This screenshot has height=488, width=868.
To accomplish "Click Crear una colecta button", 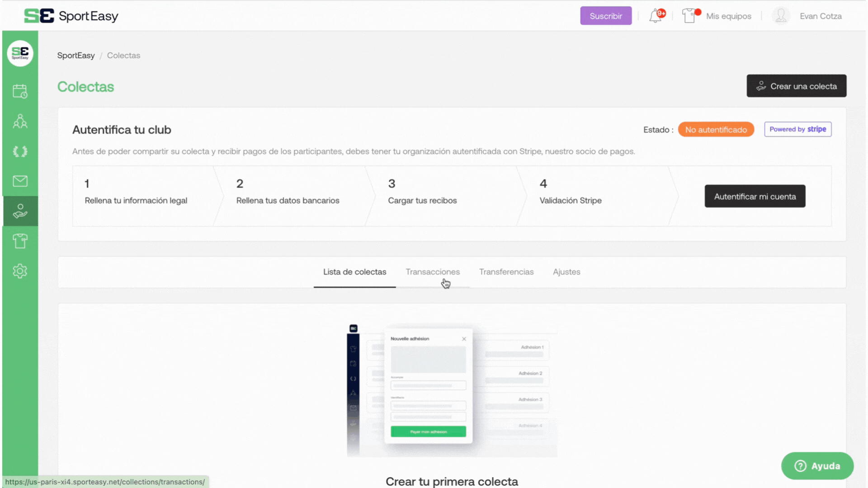I will click(x=796, y=86).
